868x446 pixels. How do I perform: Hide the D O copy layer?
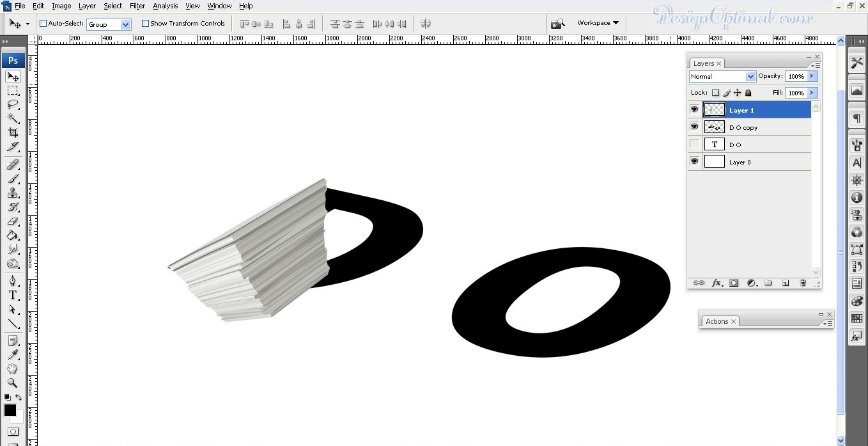pyautogui.click(x=695, y=127)
